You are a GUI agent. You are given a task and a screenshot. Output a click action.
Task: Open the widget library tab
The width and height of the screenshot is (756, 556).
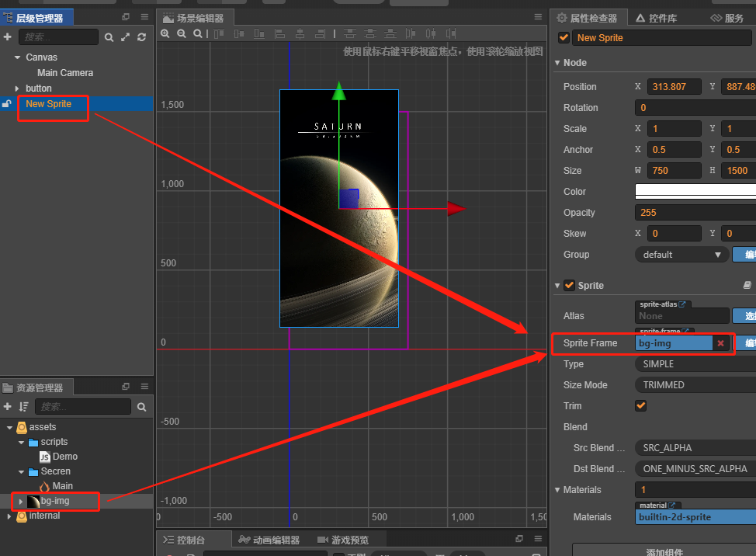tap(656, 18)
